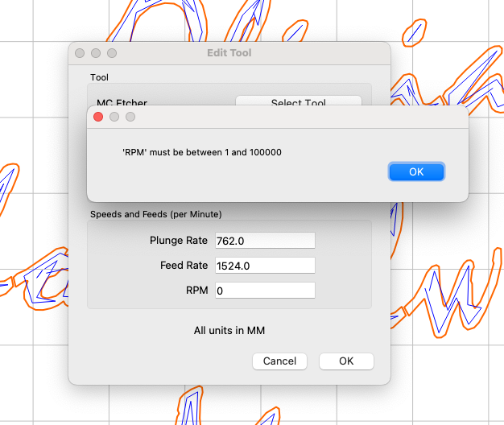Confirm Edit Tool dialog with bottom OK

[x=346, y=361]
